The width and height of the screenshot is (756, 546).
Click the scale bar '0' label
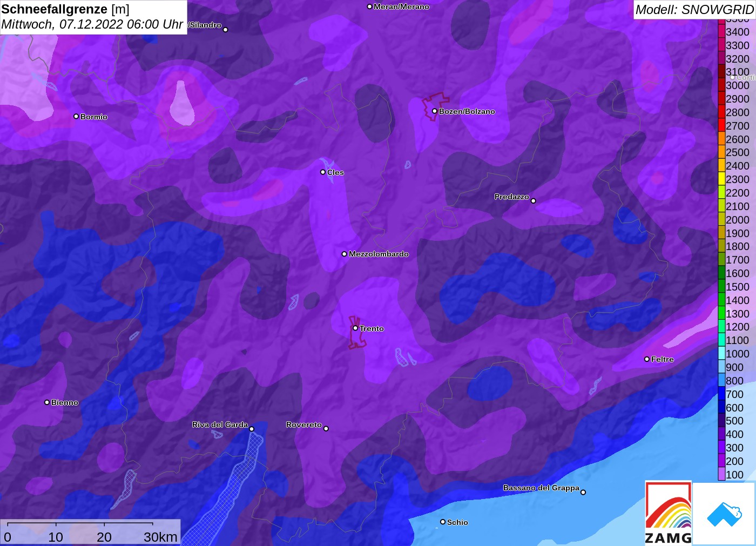point(8,537)
